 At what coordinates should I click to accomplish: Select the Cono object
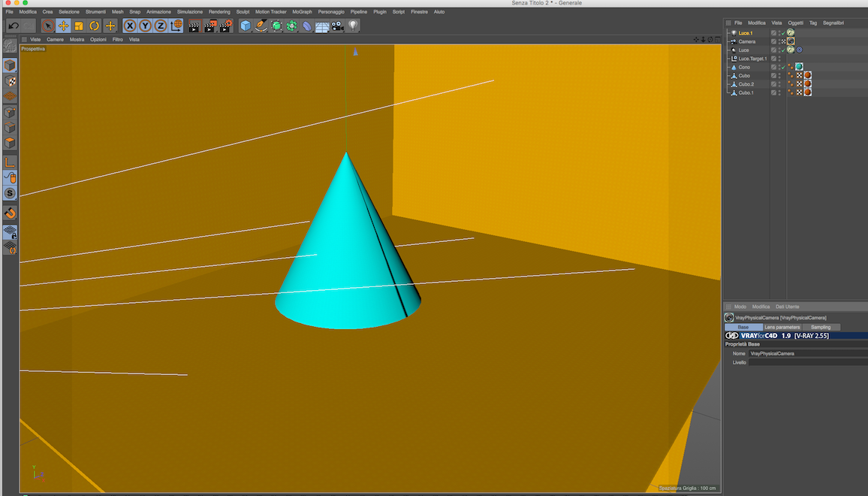pyautogui.click(x=744, y=67)
